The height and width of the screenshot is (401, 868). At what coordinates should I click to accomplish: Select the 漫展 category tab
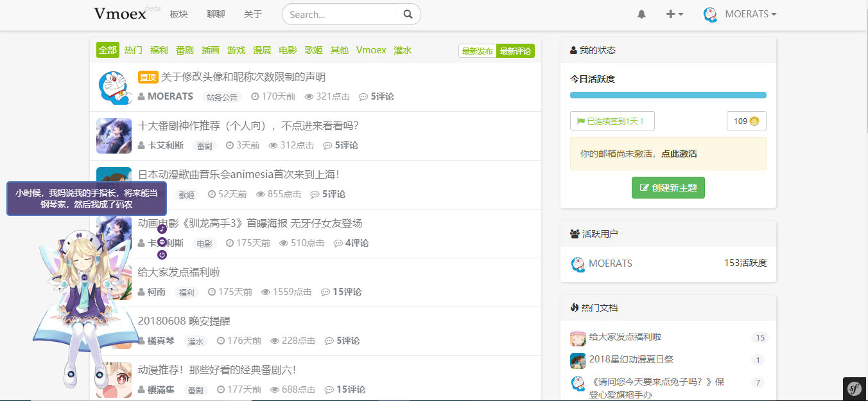[x=262, y=50]
